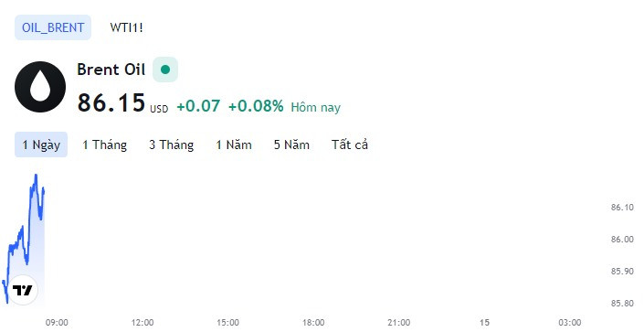This screenshot has width=644, height=332.
Task: Click the 09:00 time axis label
Action: pyautogui.click(x=57, y=323)
